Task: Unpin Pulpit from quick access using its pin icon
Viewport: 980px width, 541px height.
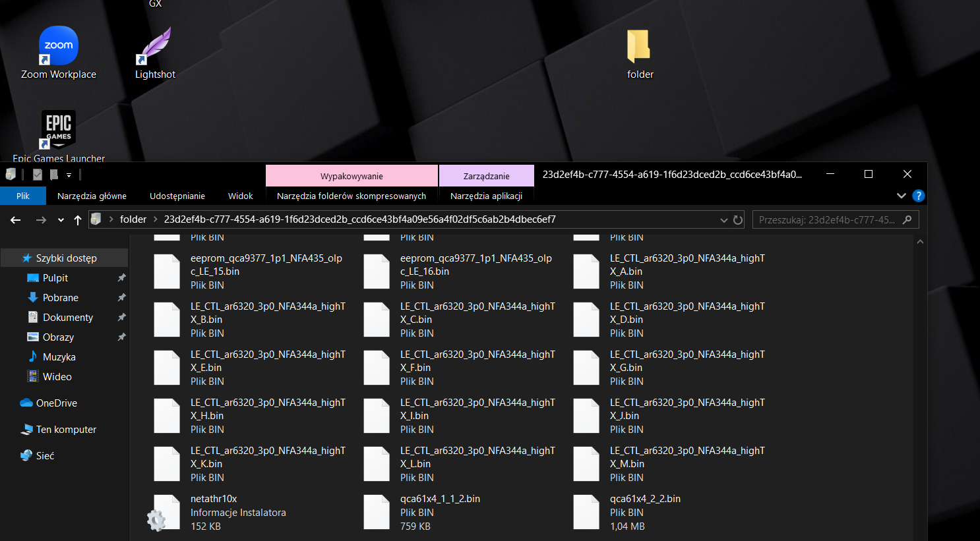Action: 121,278
